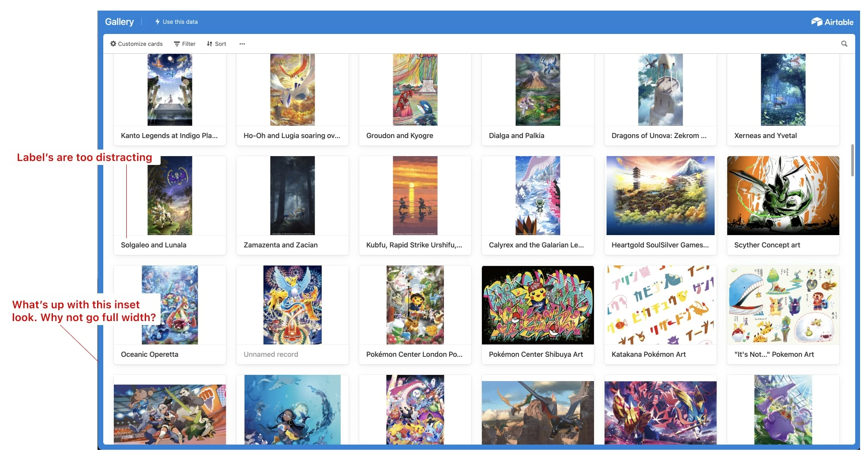Click the Pokémon Center Shibuya Art title
Viewport: 868px width, 460px height.
(536, 354)
